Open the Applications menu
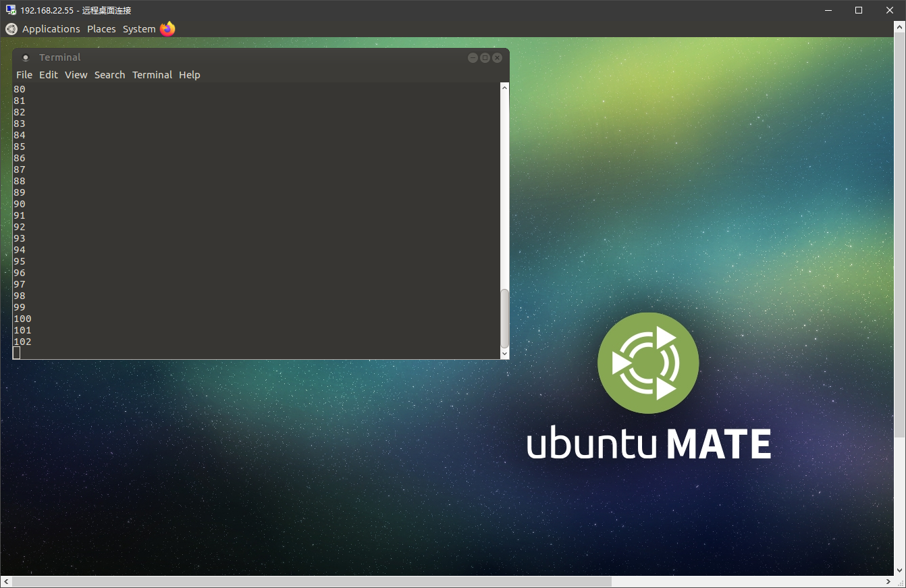 tap(51, 29)
